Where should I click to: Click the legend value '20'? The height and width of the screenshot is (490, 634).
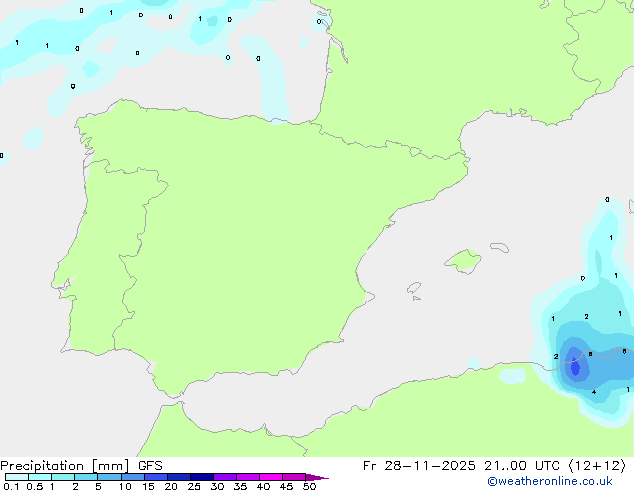(171, 486)
